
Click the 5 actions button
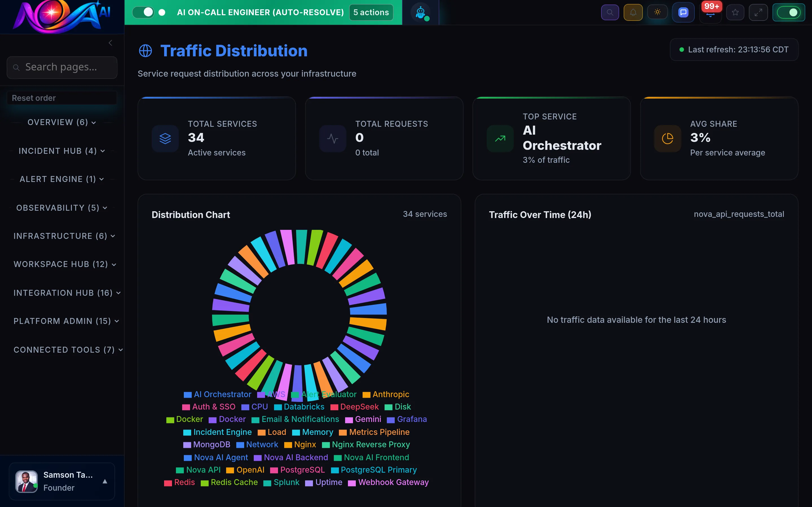pos(371,12)
